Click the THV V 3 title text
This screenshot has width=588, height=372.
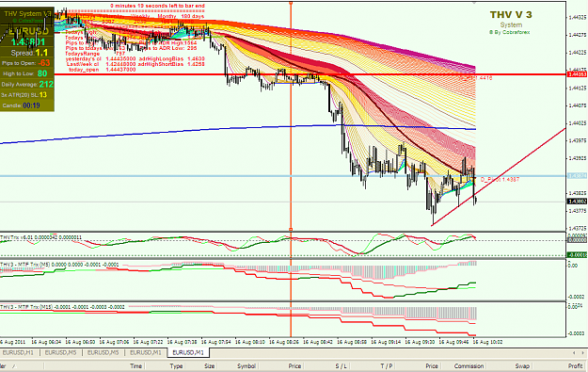tap(511, 15)
